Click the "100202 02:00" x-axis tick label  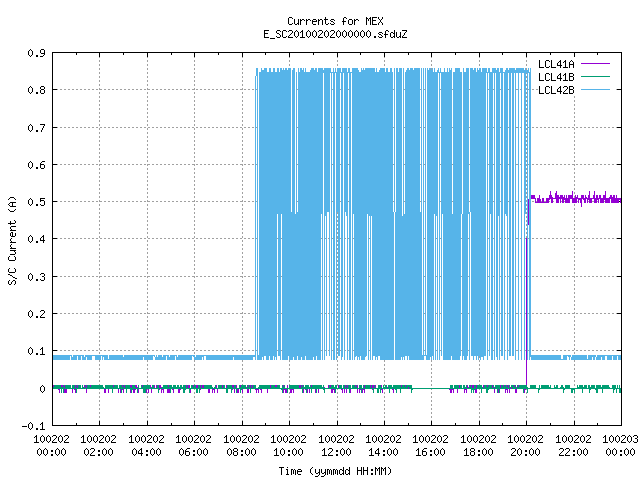click(98, 446)
